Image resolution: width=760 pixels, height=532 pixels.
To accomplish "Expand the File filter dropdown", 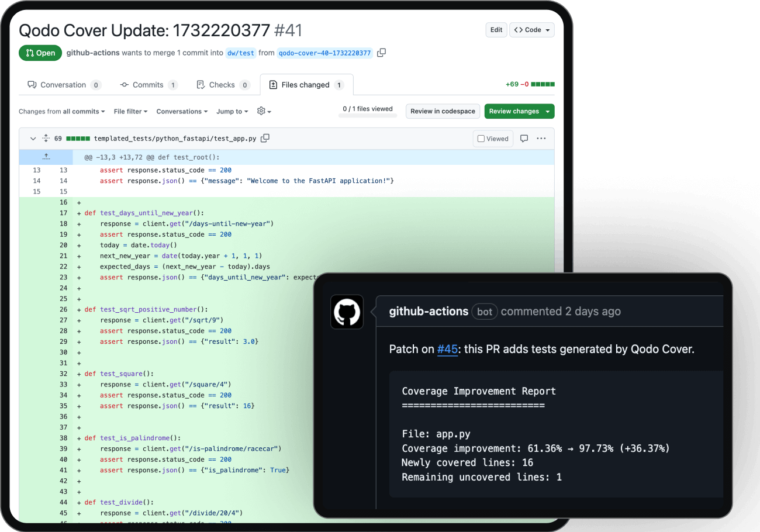I will tap(130, 111).
